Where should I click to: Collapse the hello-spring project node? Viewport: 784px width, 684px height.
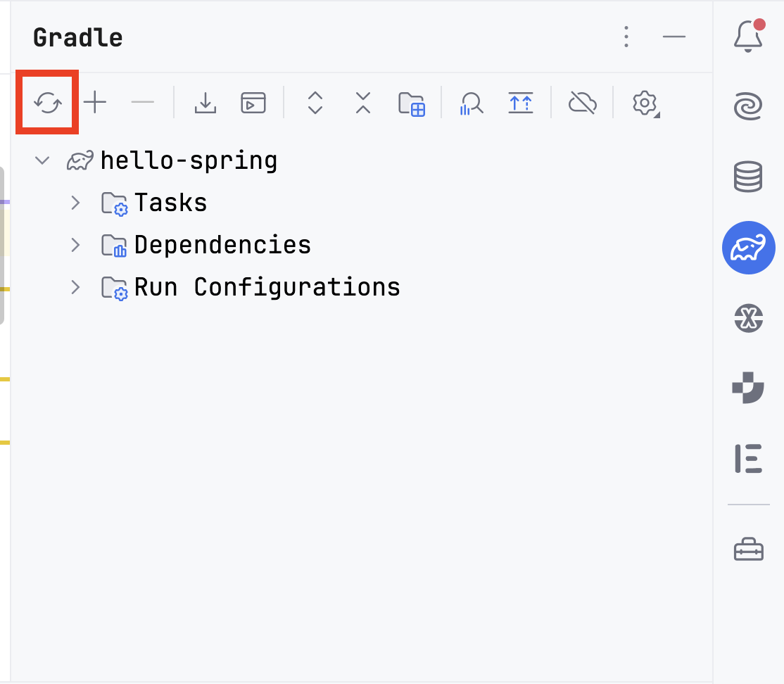coord(42,160)
